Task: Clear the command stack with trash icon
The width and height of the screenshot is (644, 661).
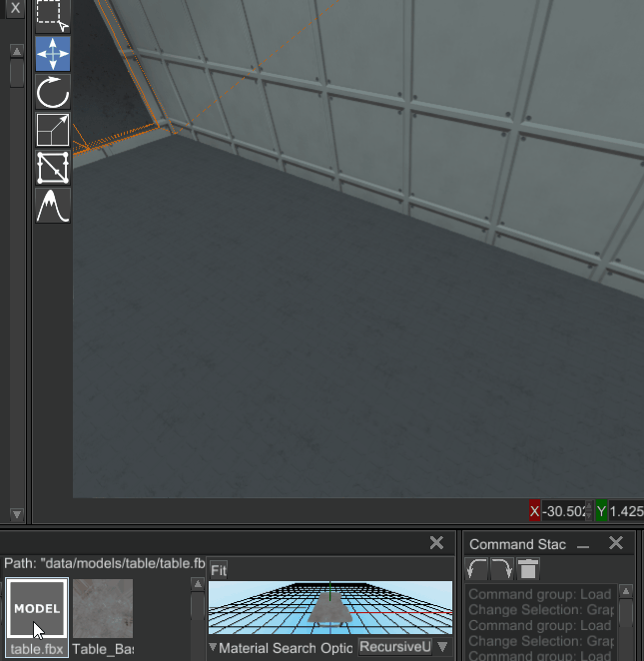Action: pos(527,569)
